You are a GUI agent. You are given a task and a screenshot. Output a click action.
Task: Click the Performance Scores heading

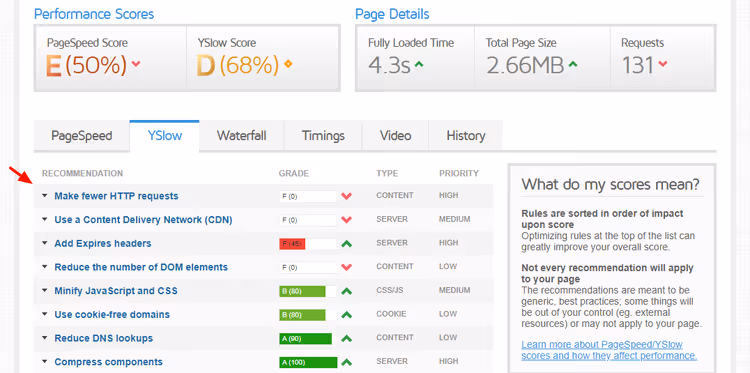point(94,14)
